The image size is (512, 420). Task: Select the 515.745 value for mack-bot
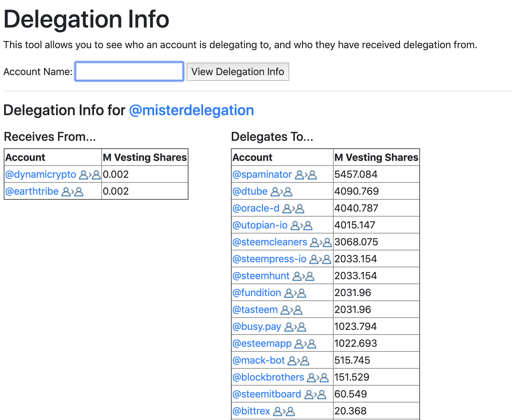(352, 360)
